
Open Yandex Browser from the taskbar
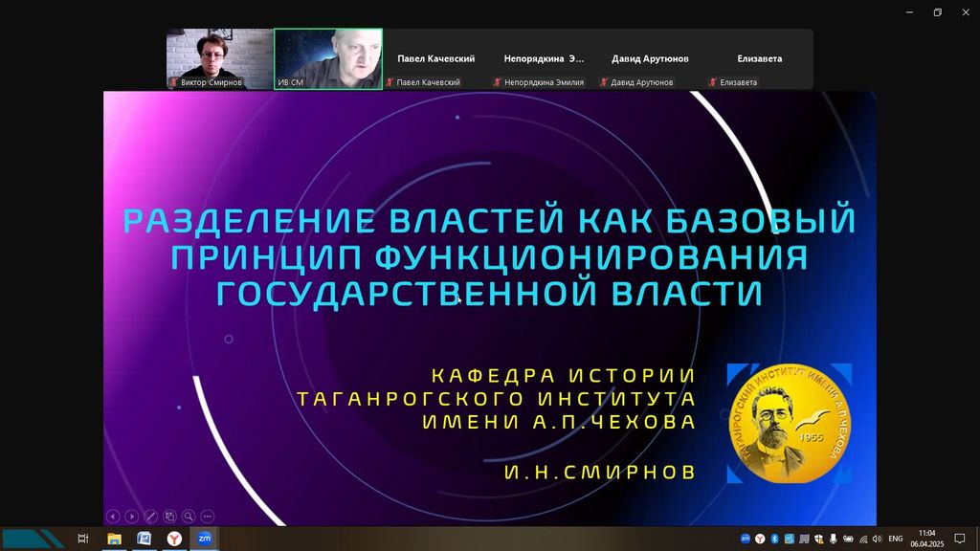click(x=174, y=539)
